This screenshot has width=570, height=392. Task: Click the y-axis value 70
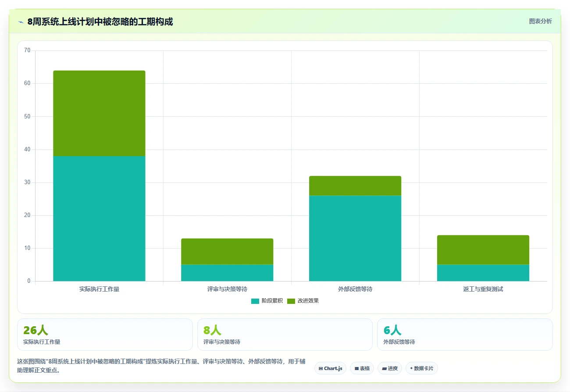tap(27, 50)
